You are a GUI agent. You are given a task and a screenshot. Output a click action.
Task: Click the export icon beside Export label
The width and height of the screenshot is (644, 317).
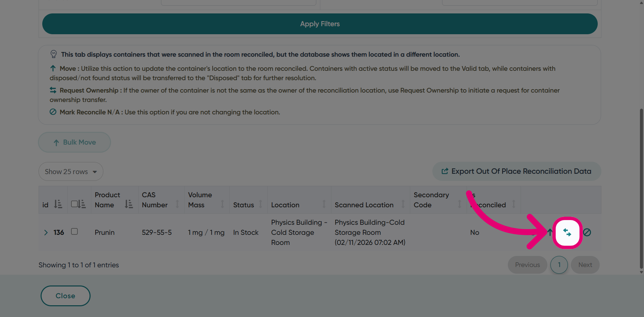[445, 171]
